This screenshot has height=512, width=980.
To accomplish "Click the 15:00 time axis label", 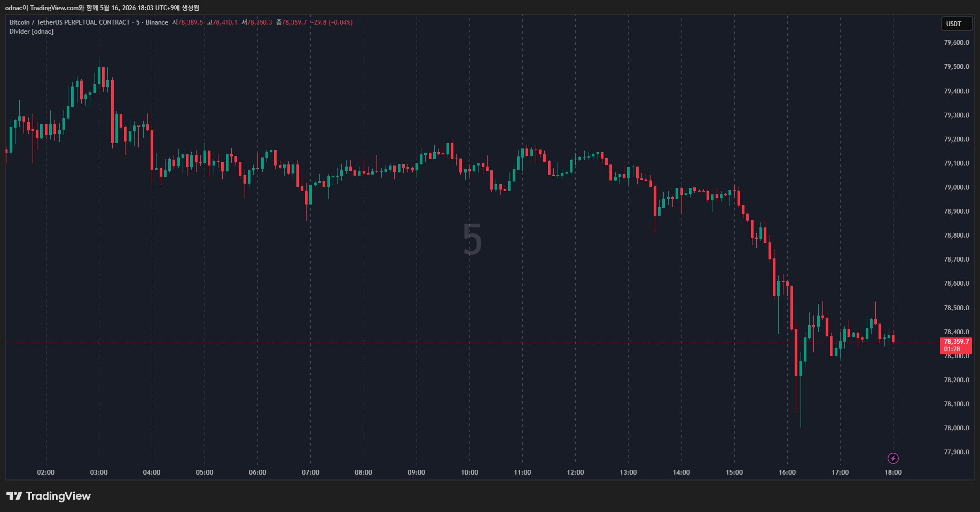I will click(x=734, y=472).
